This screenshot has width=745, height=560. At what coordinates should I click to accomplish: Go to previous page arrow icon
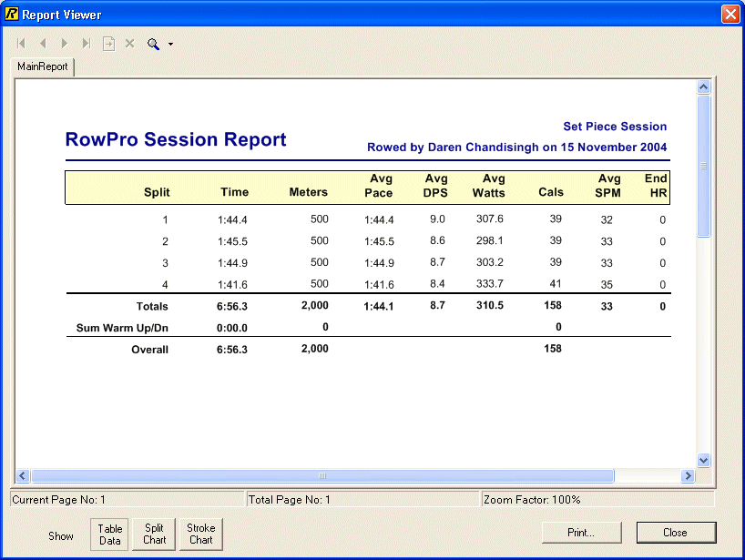tap(43, 44)
